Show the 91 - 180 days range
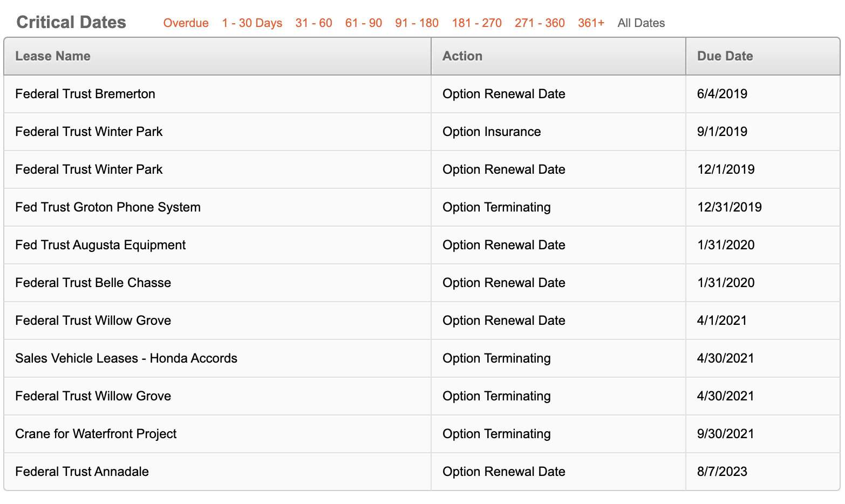The image size is (845, 504). click(x=417, y=23)
